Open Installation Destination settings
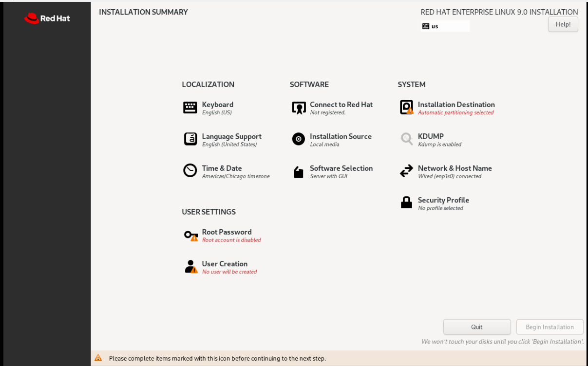This screenshot has width=588, height=367. click(x=456, y=104)
